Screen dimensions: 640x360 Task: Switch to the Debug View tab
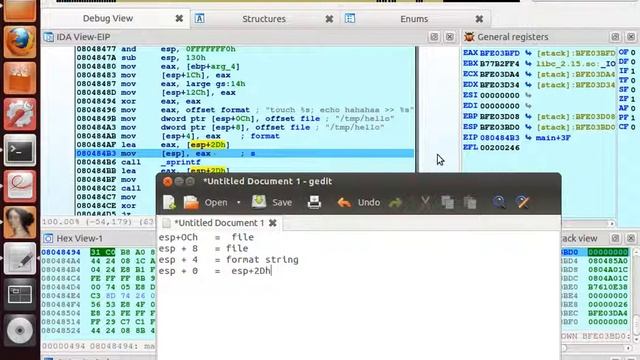[x=108, y=18]
